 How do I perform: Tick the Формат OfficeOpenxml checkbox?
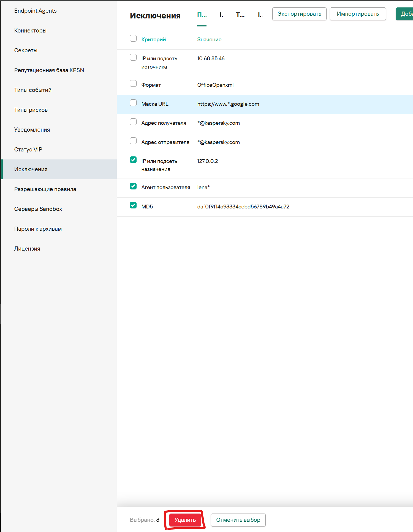[x=133, y=84]
